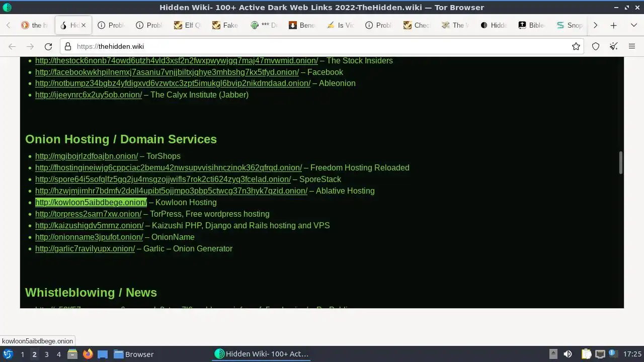Viewport: 644px width, 362px height.
Task: Switch to workspace 1
Action: click(x=22, y=354)
